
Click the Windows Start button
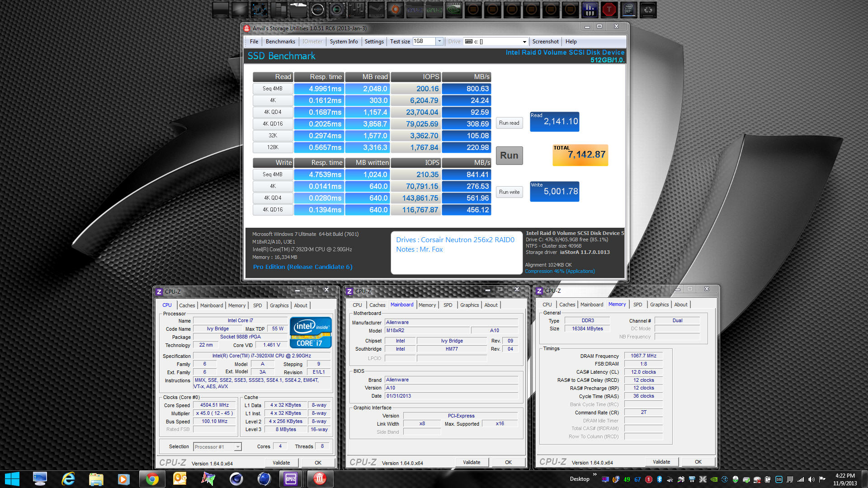tap(12, 479)
